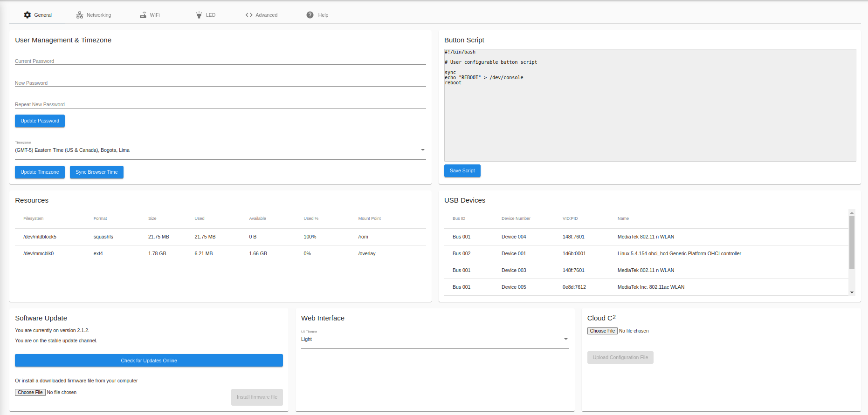Click the Current Password field
Viewport: 868px width, 415px height.
tap(220, 60)
